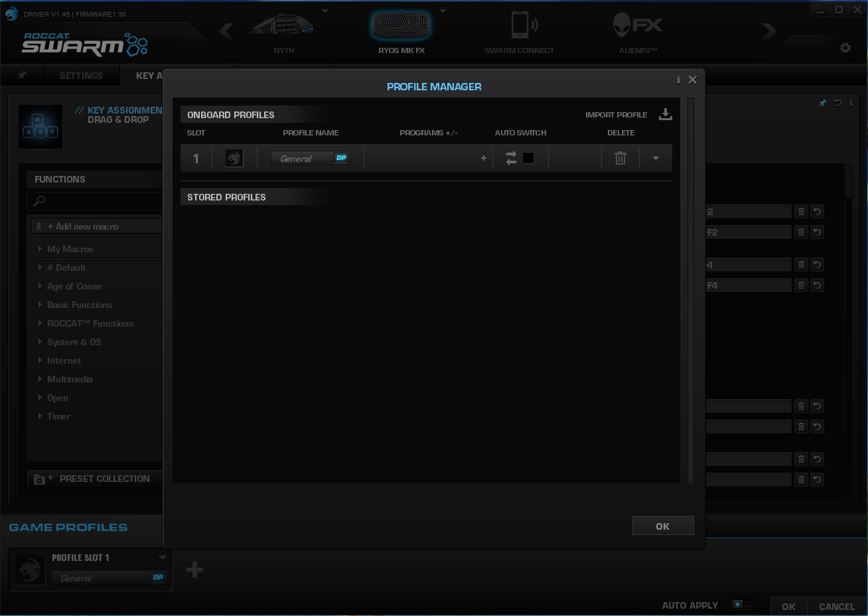The width and height of the screenshot is (868, 616).
Task: Expand the My Macros group
Action: pos(40,249)
